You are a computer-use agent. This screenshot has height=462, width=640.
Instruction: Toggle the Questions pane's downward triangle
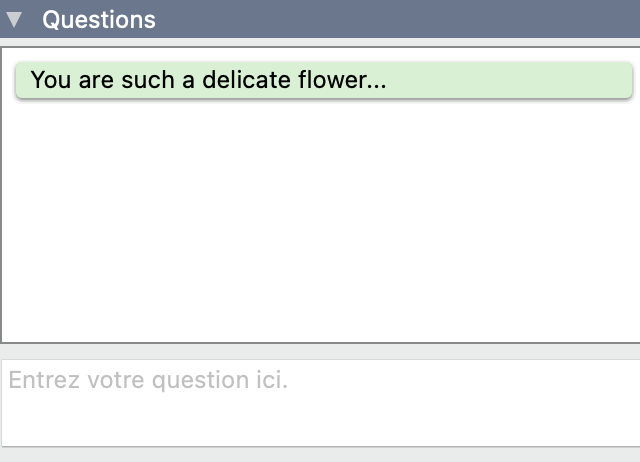click(14, 19)
